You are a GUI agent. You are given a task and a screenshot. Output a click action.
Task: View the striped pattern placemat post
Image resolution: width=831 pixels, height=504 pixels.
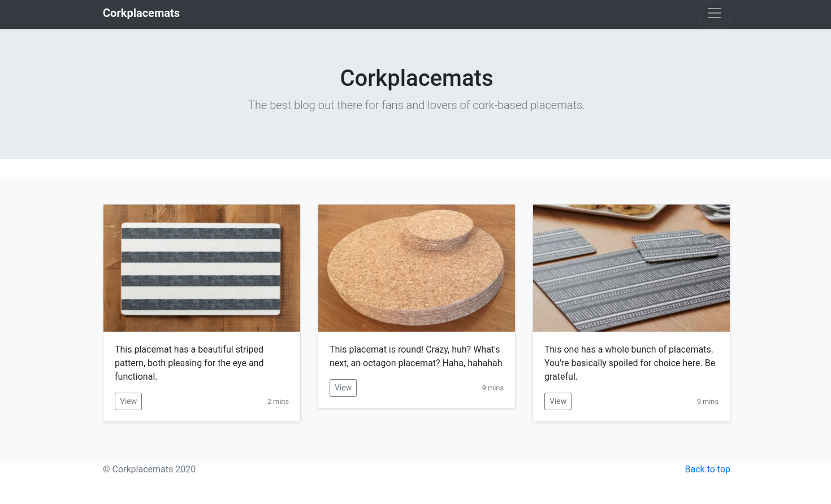point(128,401)
